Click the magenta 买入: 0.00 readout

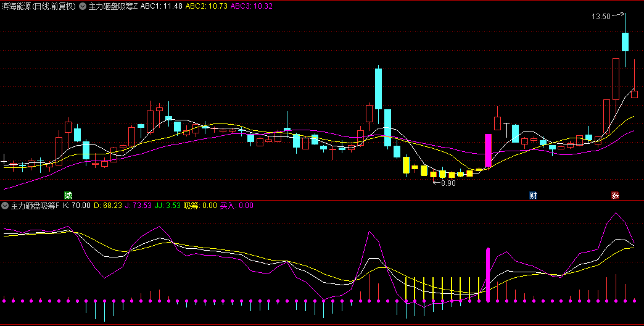pyautogui.click(x=237, y=206)
